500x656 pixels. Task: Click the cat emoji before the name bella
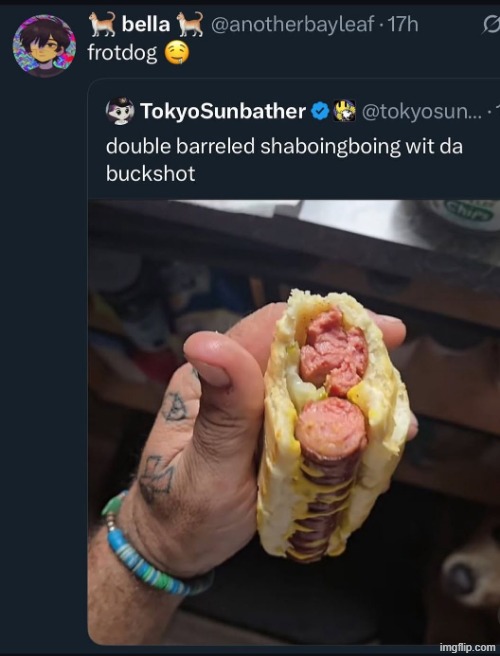click(103, 24)
